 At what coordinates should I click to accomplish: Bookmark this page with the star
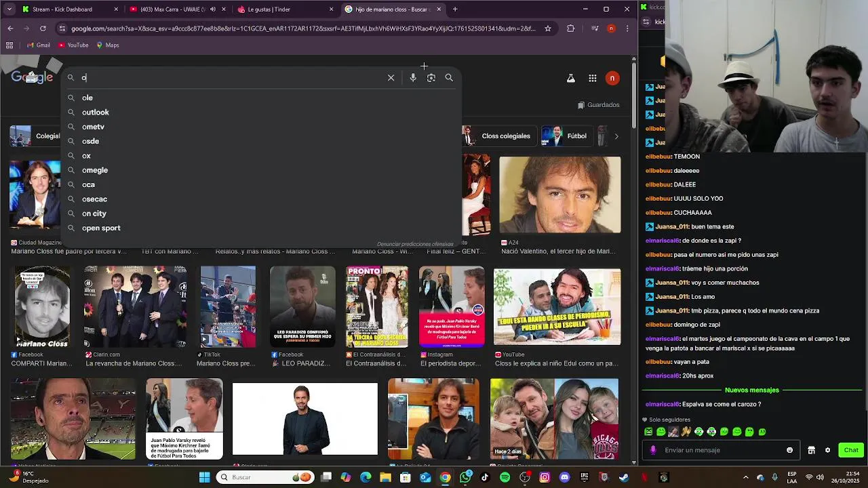(x=548, y=28)
